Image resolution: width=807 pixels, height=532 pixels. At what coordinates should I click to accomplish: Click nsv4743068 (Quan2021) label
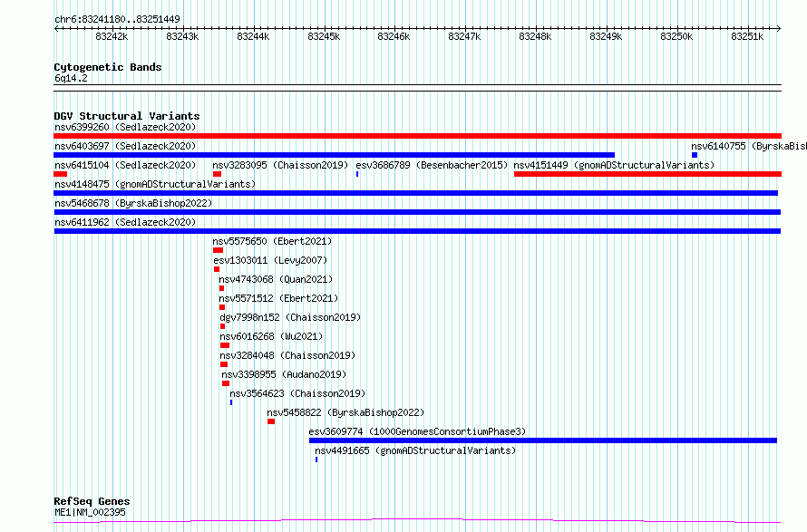pyautogui.click(x=276, y=279)
